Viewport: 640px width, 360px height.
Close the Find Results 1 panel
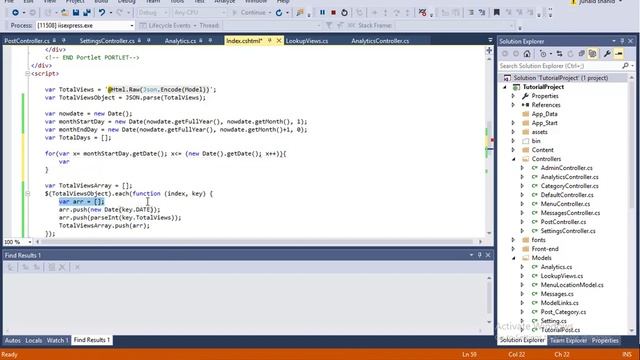488,255
